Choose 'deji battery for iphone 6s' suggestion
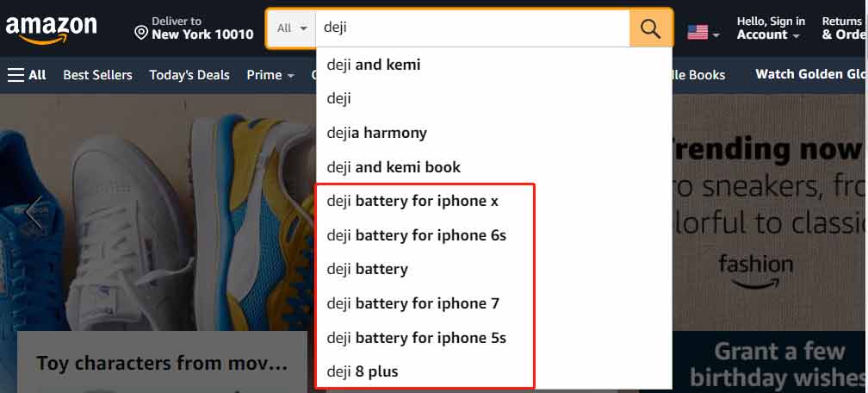Image resolution: width=868 pixels, height=393 pixels. (x=417, y=235)
